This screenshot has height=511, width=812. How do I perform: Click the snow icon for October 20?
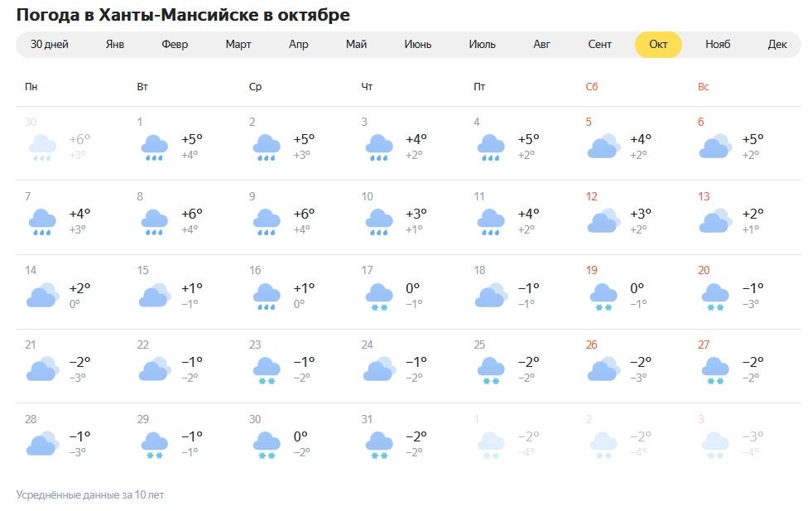(x=715, y=296)
